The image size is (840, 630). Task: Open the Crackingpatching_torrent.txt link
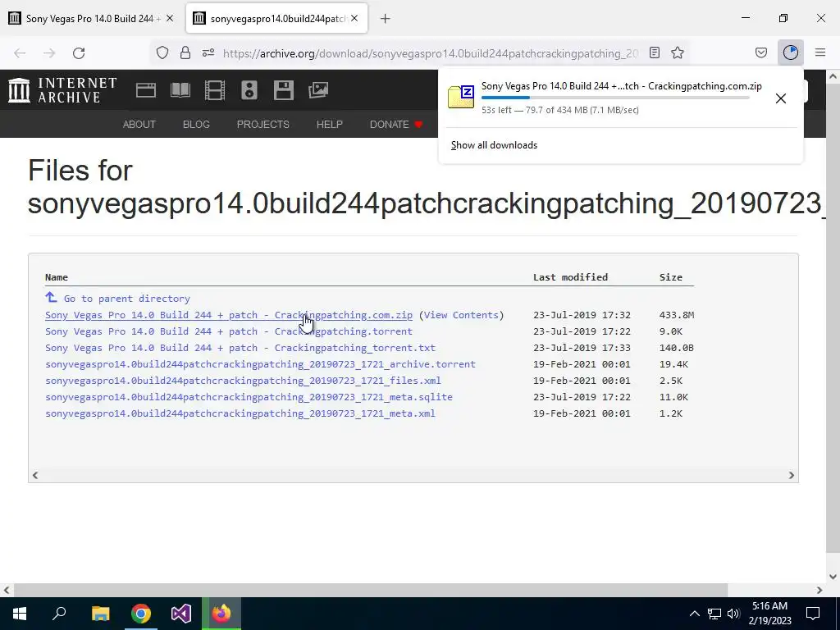[240, 348]
